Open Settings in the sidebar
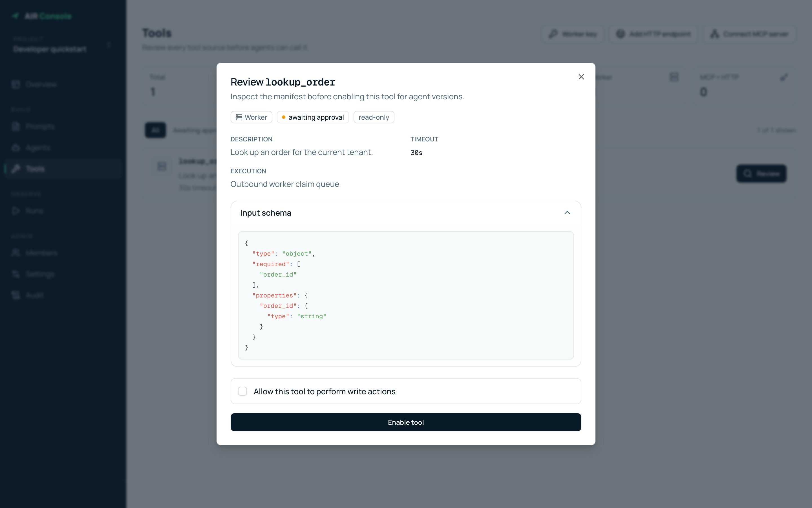This screenshot has height=508, width=812. pyautogui.click(x=63, y=274)
